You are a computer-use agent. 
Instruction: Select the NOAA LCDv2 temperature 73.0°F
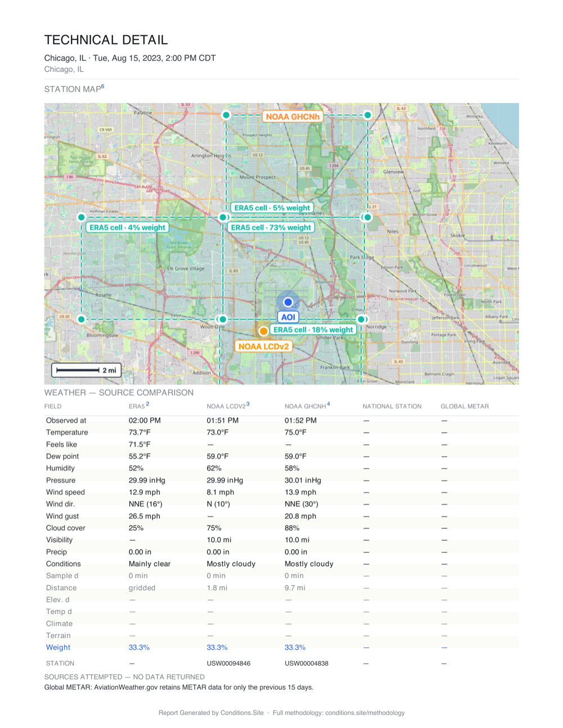point(217,433)
